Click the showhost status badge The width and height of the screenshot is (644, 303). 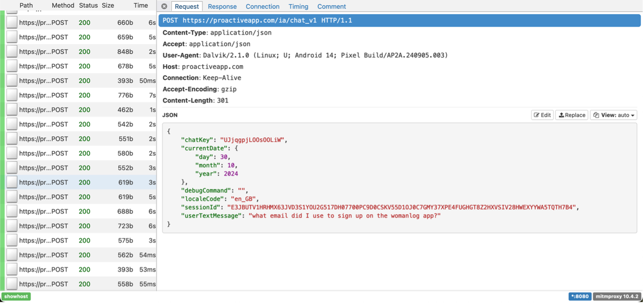click(16, 296)
